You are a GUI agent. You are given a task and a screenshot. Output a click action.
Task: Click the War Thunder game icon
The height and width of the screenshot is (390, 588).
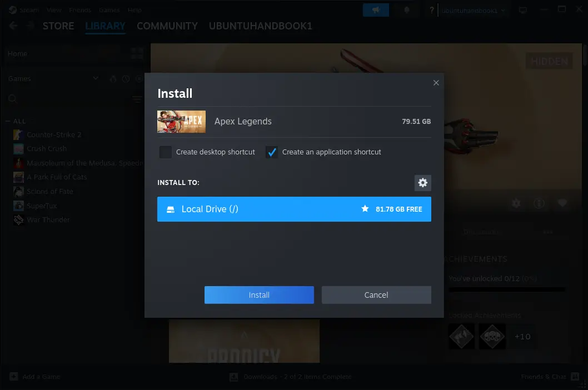(x=18, y=220)
